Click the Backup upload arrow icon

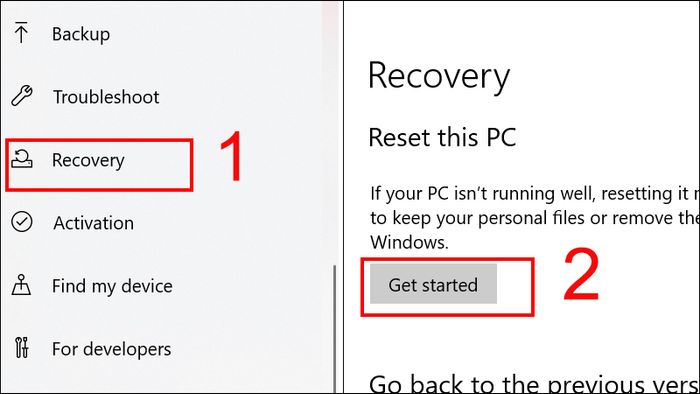[21, 33]
